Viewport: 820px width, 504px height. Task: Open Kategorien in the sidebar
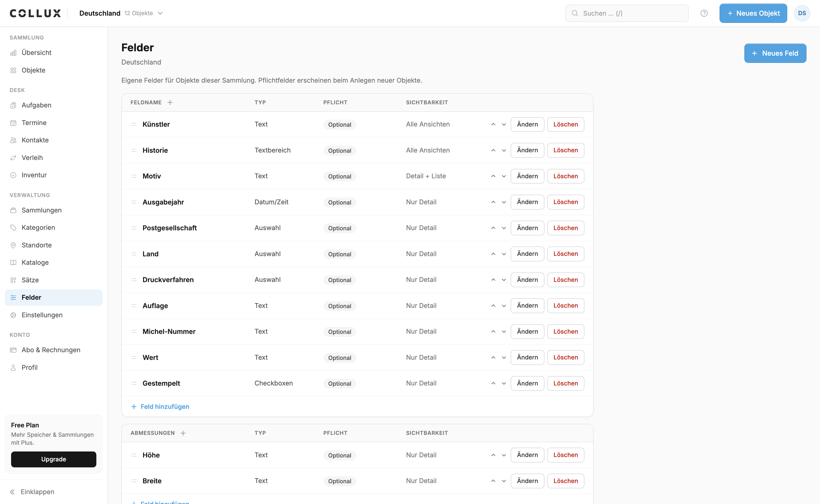pos(54,228)
